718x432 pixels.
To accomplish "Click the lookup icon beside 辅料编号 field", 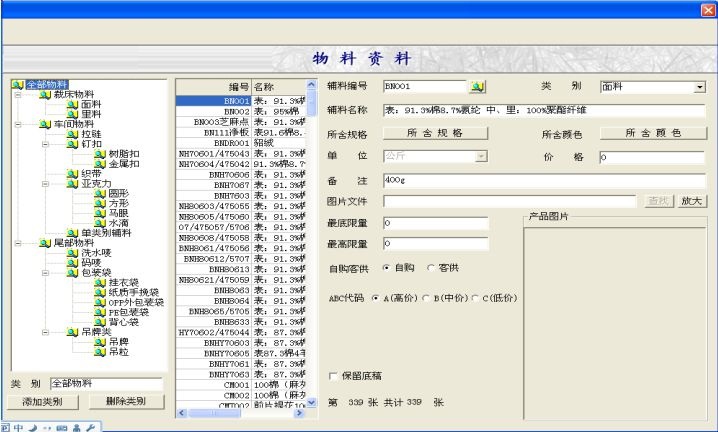I will pyautogui.click(x=477, y=87).
